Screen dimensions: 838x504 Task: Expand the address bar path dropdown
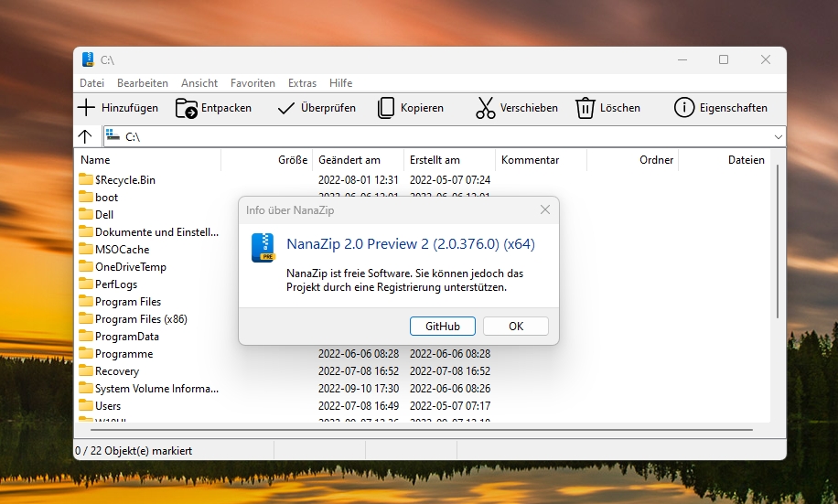point(779,137)
